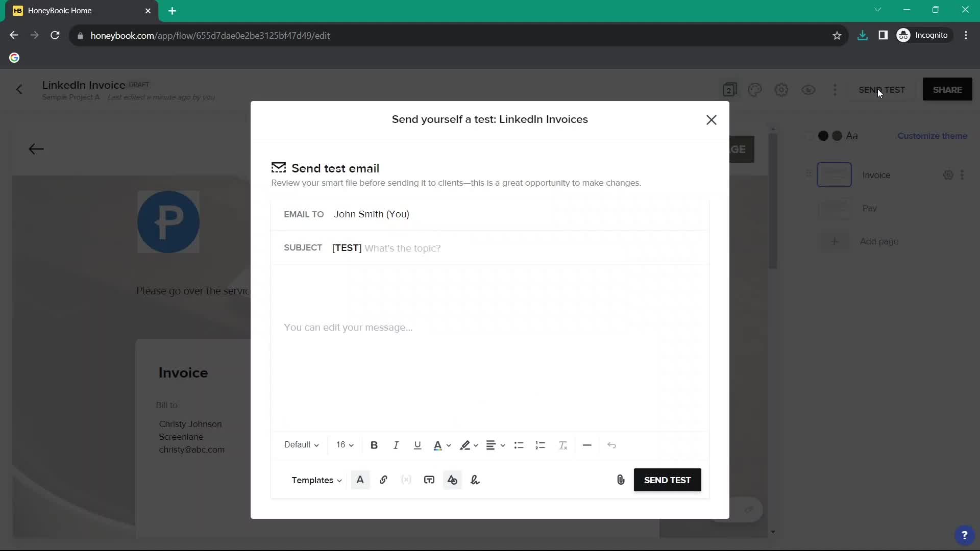Image resolution: width=980 pixels, height=551 pixels.
Task: Click the italic formatting icon
Action: coord(397,445)
